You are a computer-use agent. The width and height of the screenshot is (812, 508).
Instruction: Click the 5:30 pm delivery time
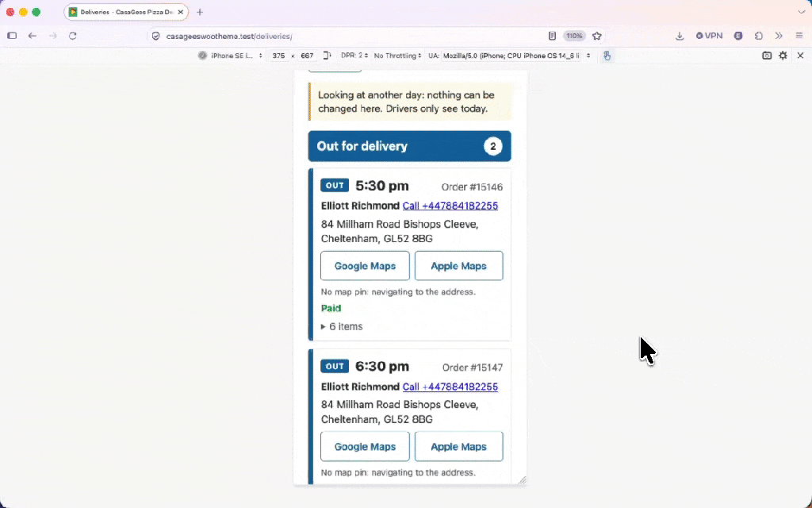(382, 186)
